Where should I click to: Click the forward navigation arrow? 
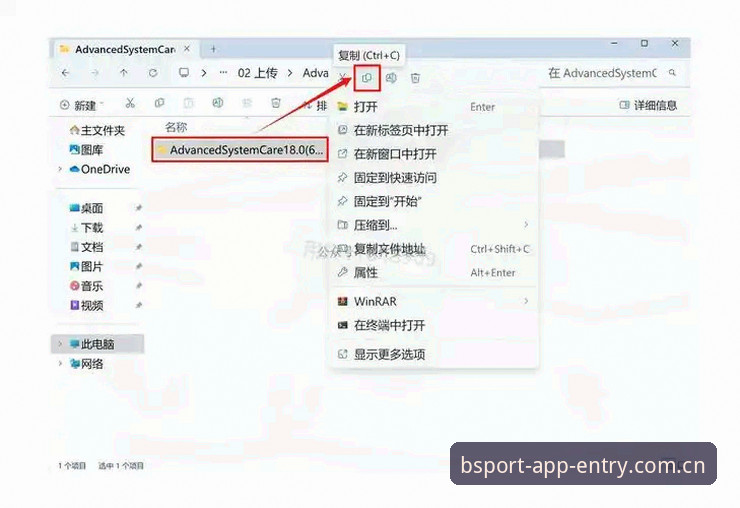click(x=95, y=73)
